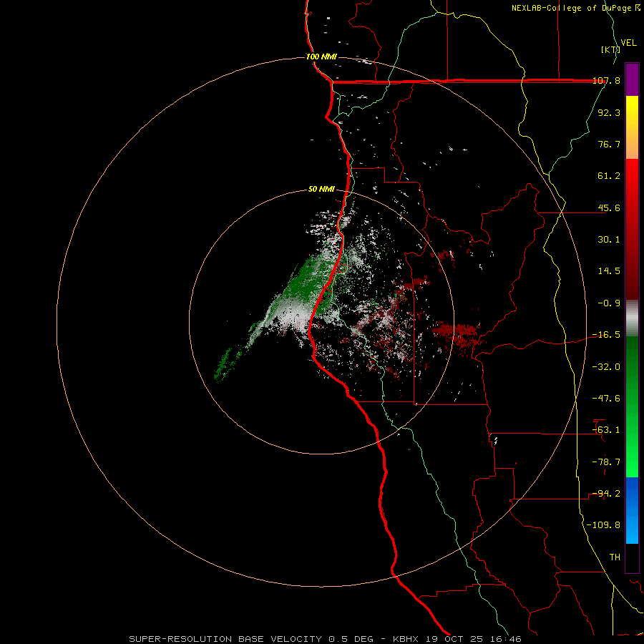Image resolution: width=644 pixels, height=644 pixels.
Task: Click the -32.0 velocity scale value
Action: coord(606,367)
